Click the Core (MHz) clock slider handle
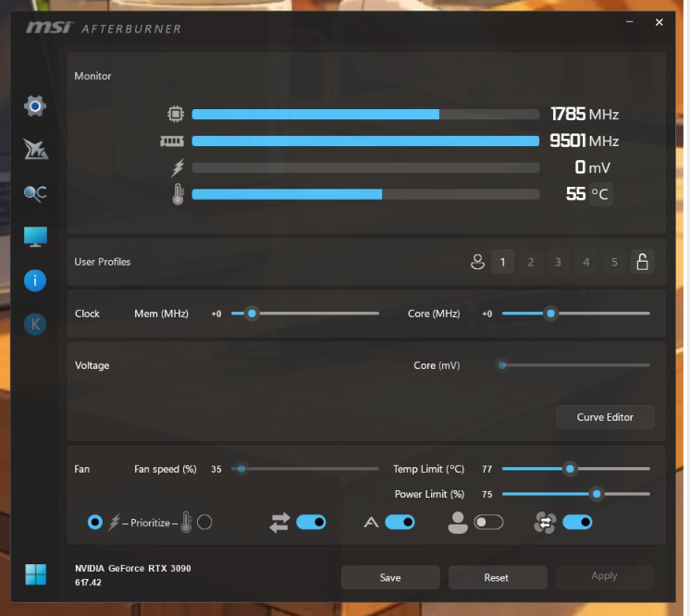 (x=550, y=314)
